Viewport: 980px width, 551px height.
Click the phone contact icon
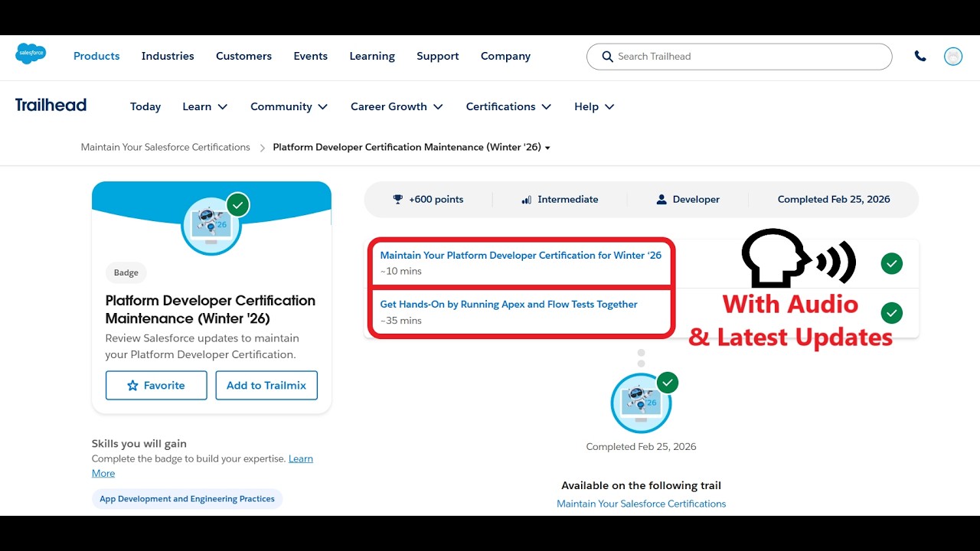click(920, 56)
